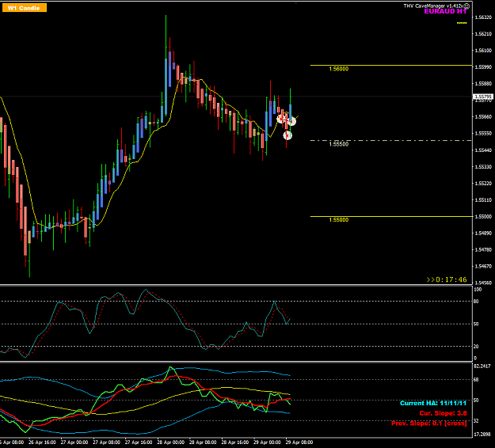495x448 pixels.
Task: Click price scale value 1.54560
Action: 483,283
